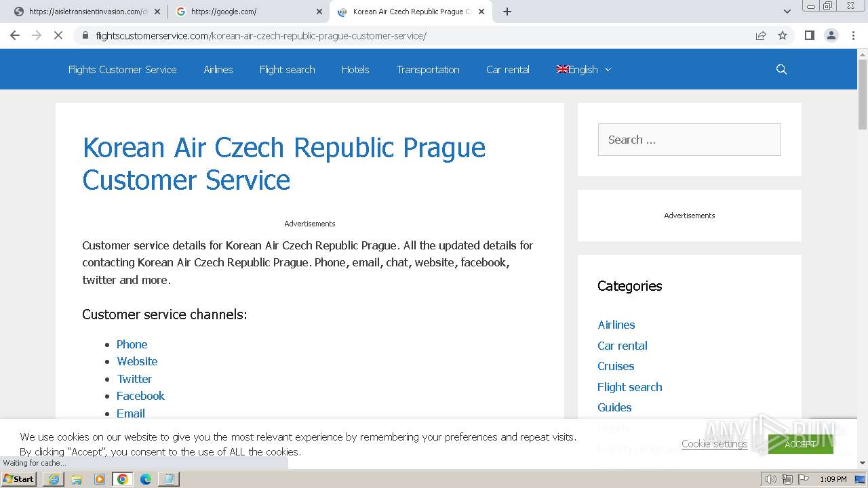Open the Car rental category in sidebar
Viewport: 868px width, 488px height.
click(x=623, y=346)
